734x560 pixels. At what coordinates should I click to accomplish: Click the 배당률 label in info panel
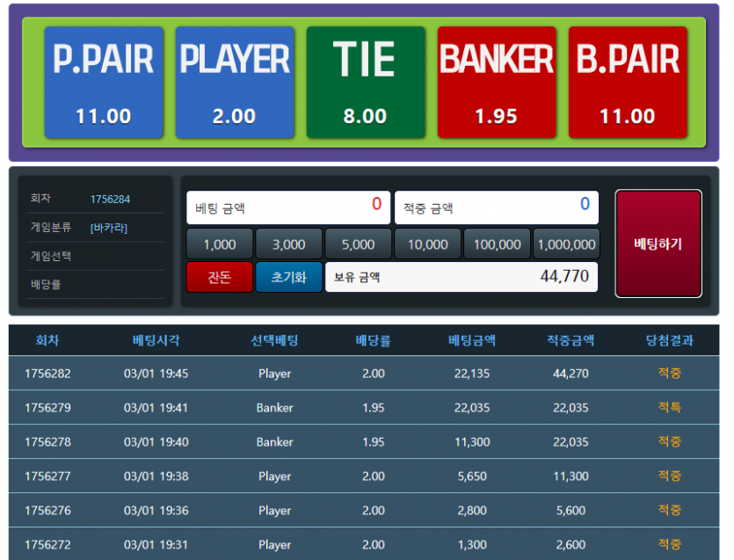point(46,284)
